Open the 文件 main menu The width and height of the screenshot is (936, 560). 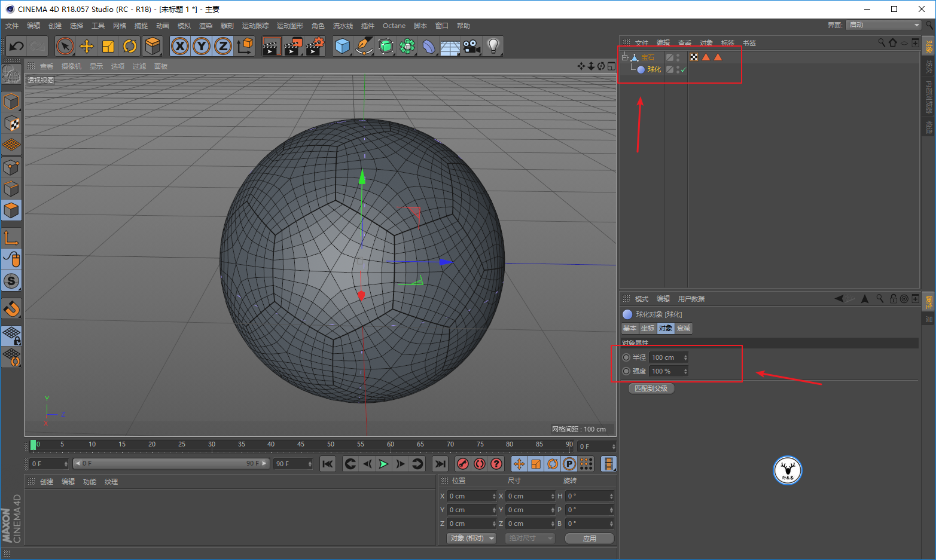click(x=12, y=26)
